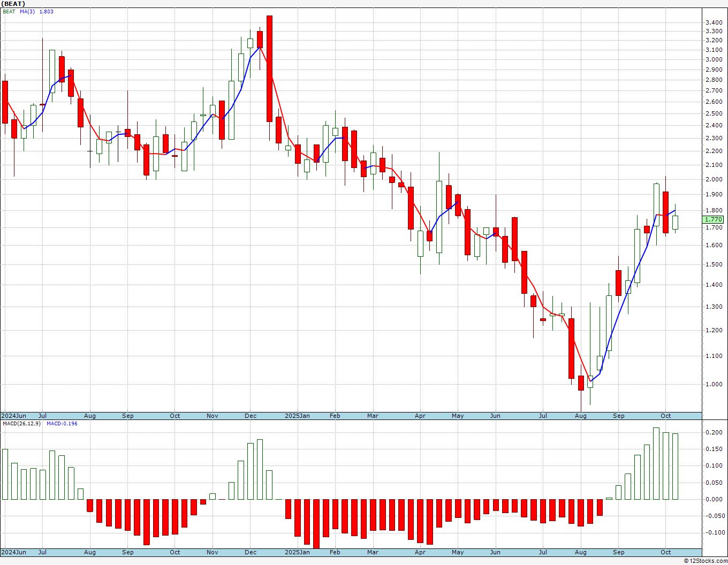Image resolution: width=728 pixels, height=565 pixels.
Task: Click Dec on the price chart date axis
Action: [251, 416]
